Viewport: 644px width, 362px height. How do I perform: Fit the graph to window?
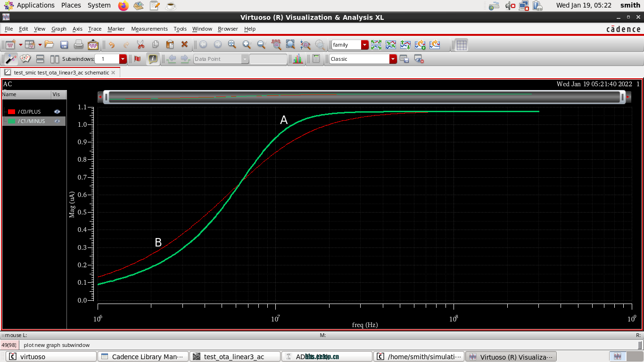(290, 45)
